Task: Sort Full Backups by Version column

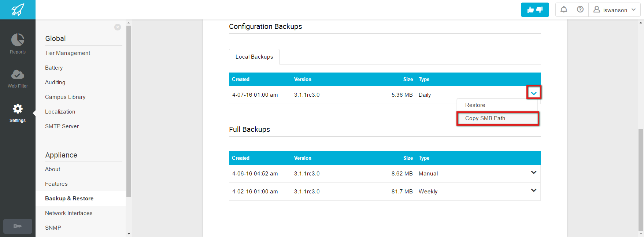Action: (303, 158)
